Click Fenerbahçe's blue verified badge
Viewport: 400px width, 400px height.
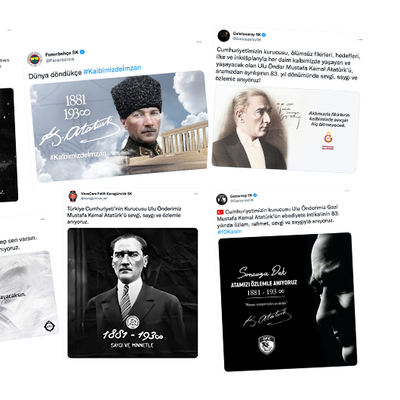point(82,52)
